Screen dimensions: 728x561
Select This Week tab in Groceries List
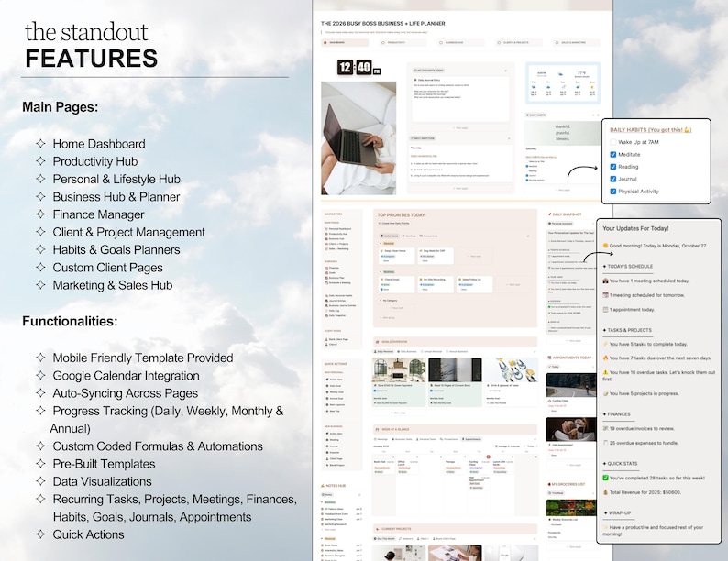click(x=557, y=493)
